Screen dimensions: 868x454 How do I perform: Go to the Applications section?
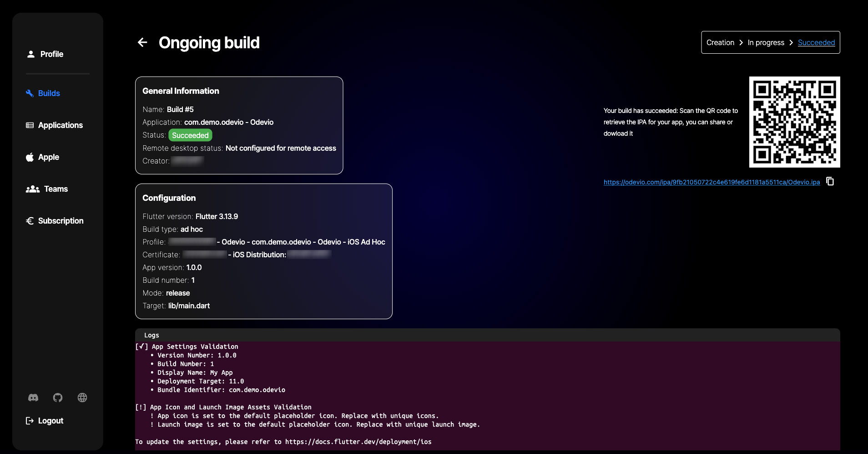61,125
